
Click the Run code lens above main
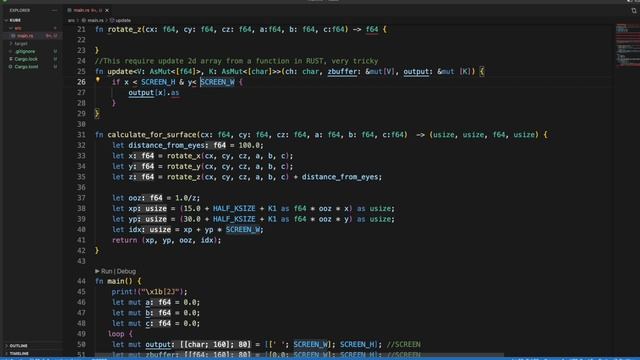pyautogui.click(x=106, y=271)
